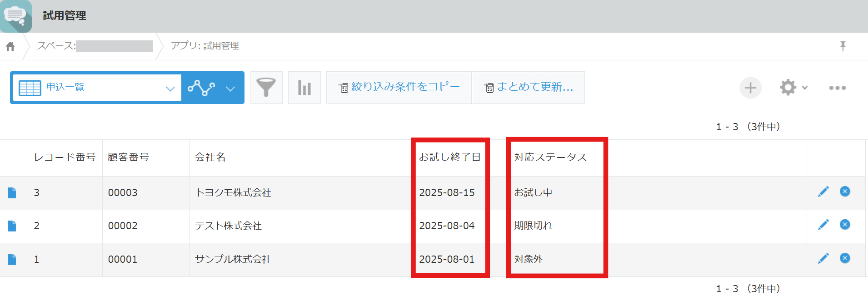This screenshot has width=868, height=300.
Task: Click the お試し終了日 column header
Action: [449, 157]
